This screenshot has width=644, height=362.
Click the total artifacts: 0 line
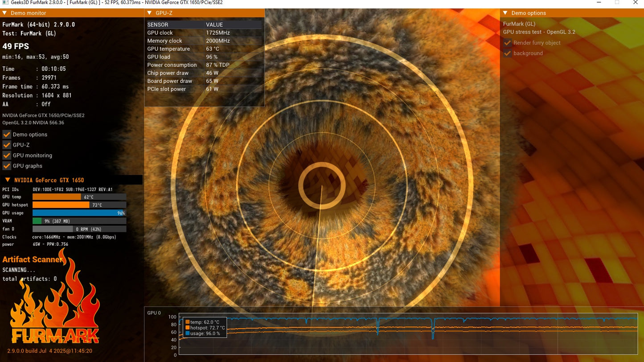29,279
